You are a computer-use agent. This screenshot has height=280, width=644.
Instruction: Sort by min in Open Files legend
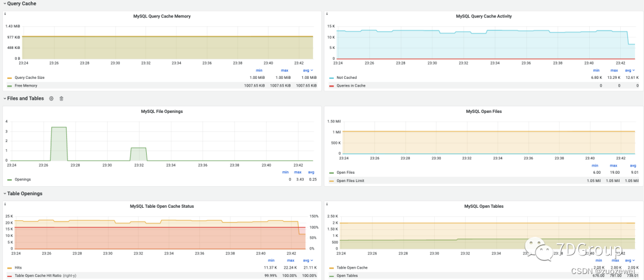(595, 165)
